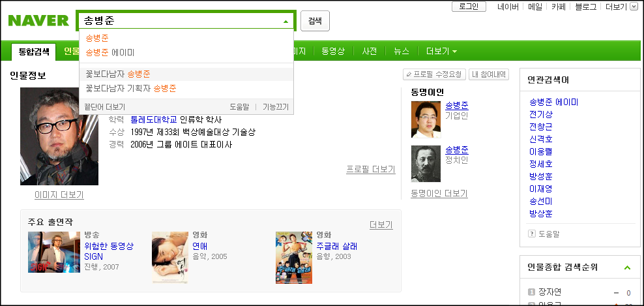The height and width of the screenshot is (306, 644).
Task: Click the 검색 search button
Action: pos(315,21)
